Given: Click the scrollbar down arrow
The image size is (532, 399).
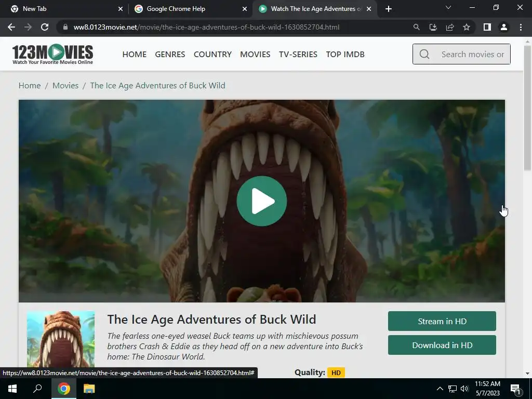Looking at the screenshot, I should click(x=527, y=374).
